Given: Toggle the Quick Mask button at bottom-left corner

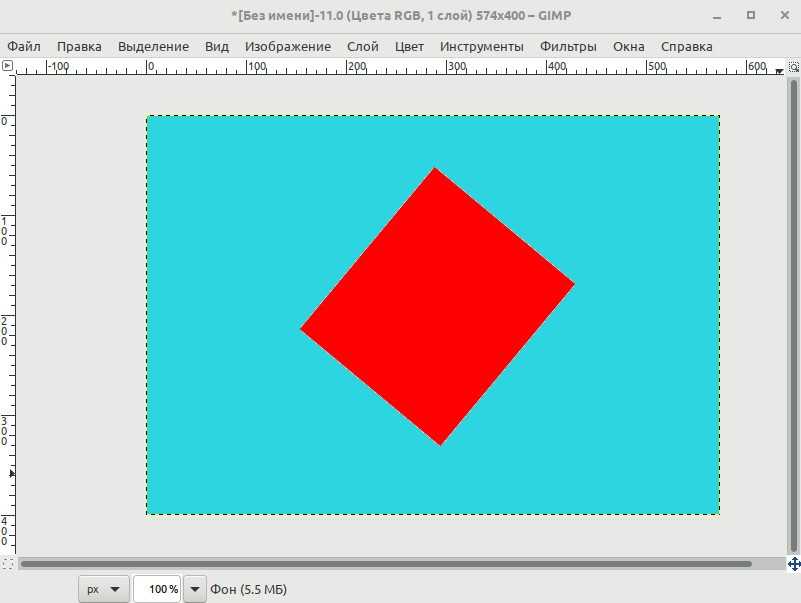Looking at the screenshot, I should click(7, 564).
